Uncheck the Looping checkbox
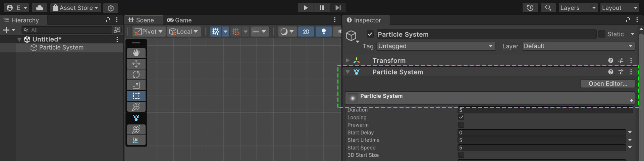Image resolution: width=644 pixels, height=161 pixels. (461, 117)
